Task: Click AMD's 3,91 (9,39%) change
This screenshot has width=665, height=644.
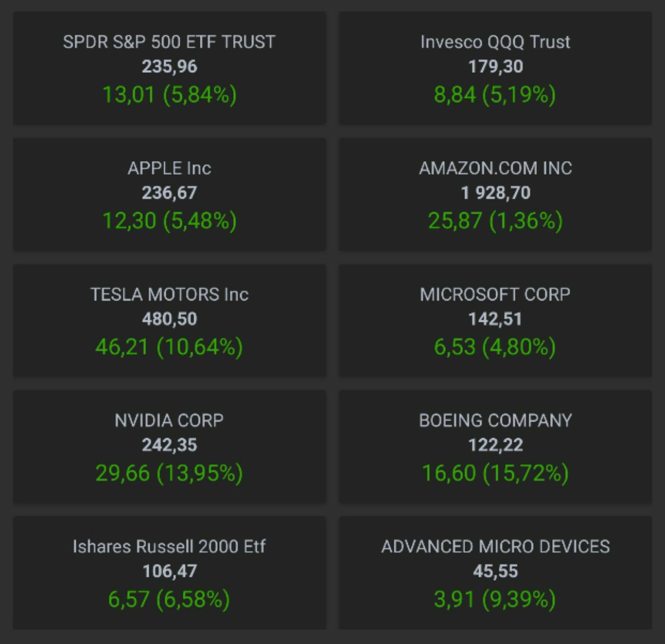Action: pos(495,599)
